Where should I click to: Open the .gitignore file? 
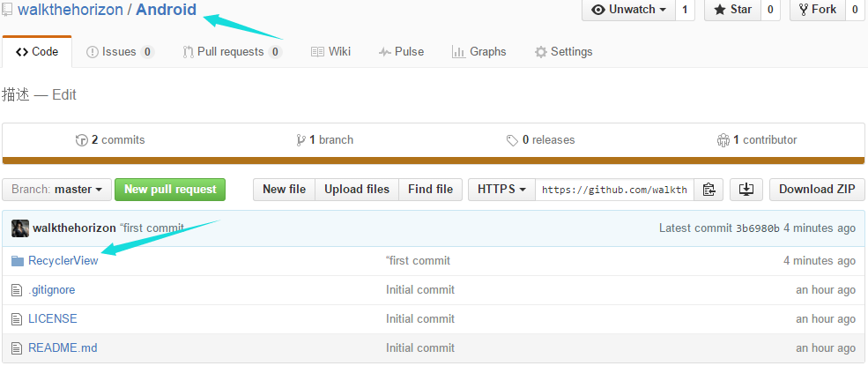[51, 289]
